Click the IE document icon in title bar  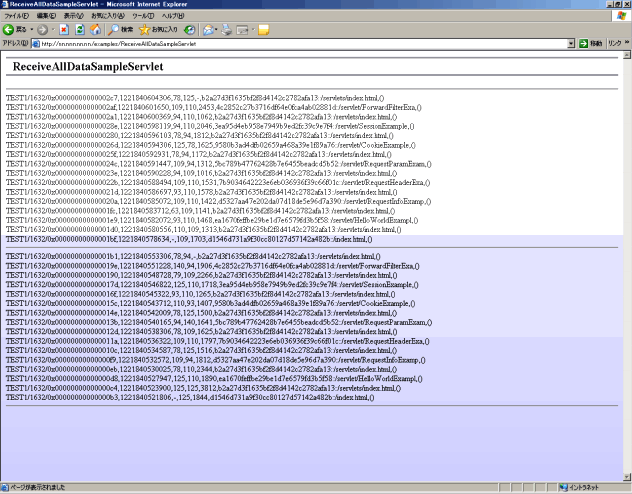point(5,4)
